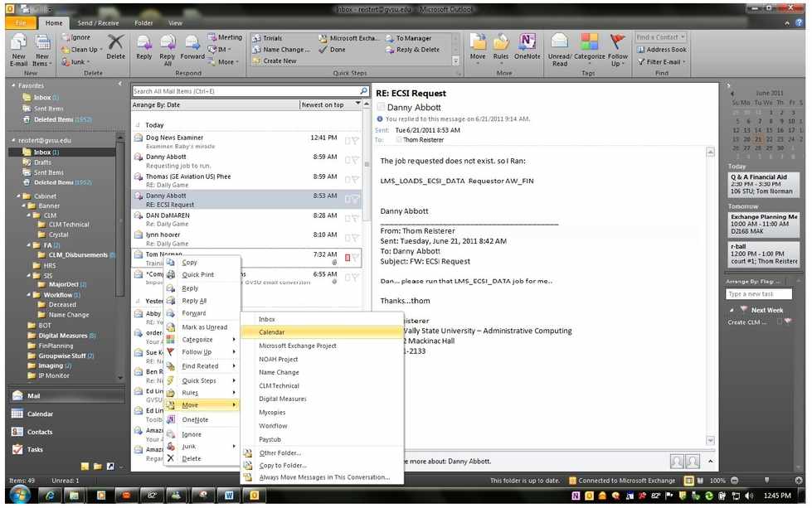812x508 pixels.
Task: Select Mark as Unread from the context menu
Action: [204, 327]
